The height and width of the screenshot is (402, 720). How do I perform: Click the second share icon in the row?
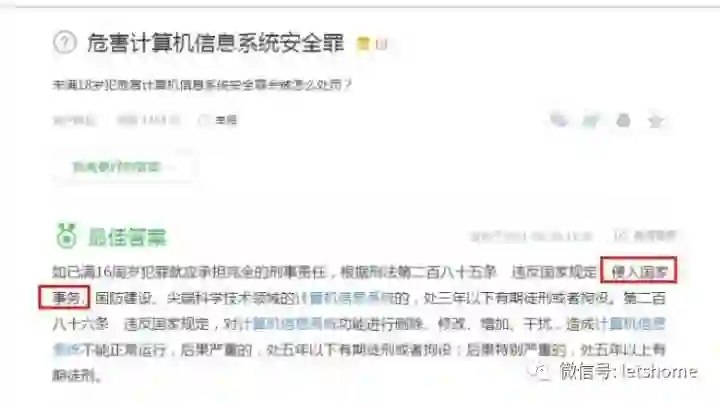click(x=591, y=120)
